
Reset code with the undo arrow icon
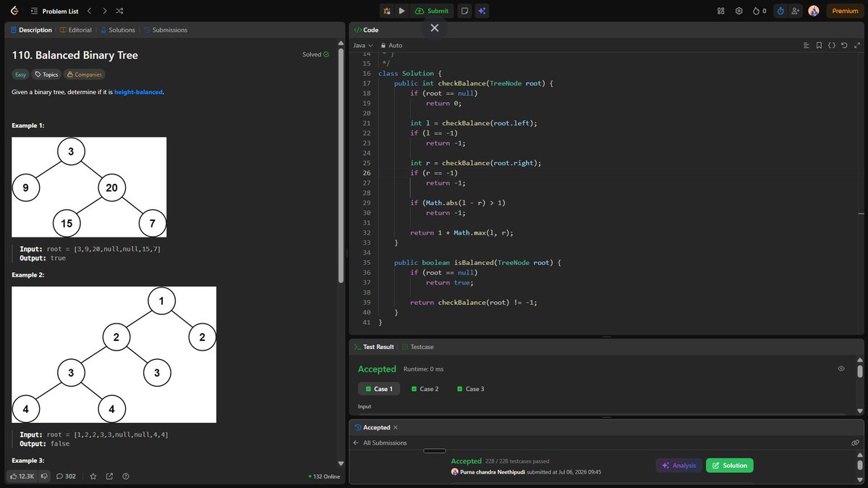(x=844, y=45)
